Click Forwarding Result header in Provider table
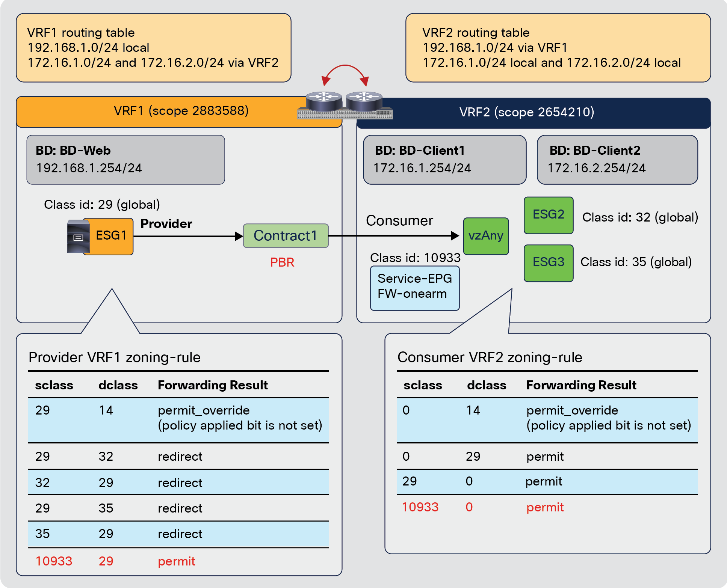This screenshot has height=588, width=727. (213, 385)
